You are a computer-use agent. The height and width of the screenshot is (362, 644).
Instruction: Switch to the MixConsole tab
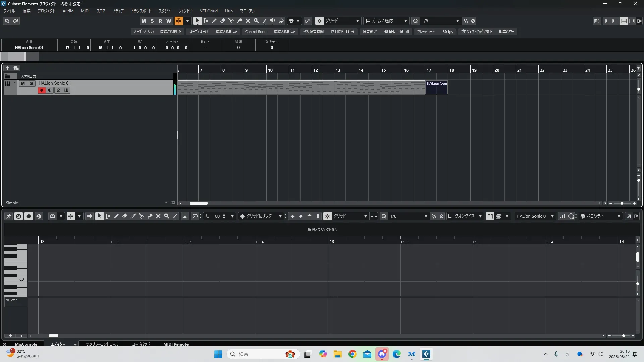pos(26,344)
